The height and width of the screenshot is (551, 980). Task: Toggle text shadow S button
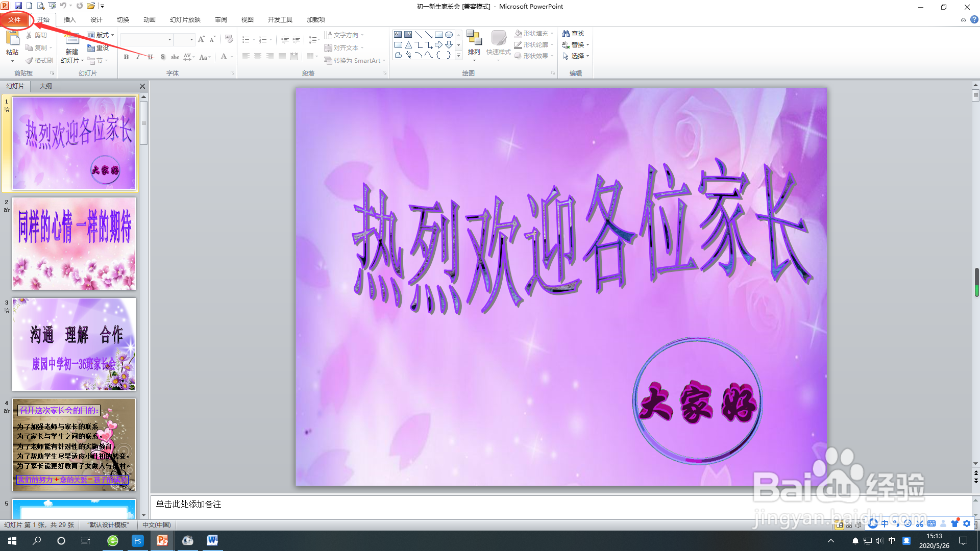tap(162, 57)
